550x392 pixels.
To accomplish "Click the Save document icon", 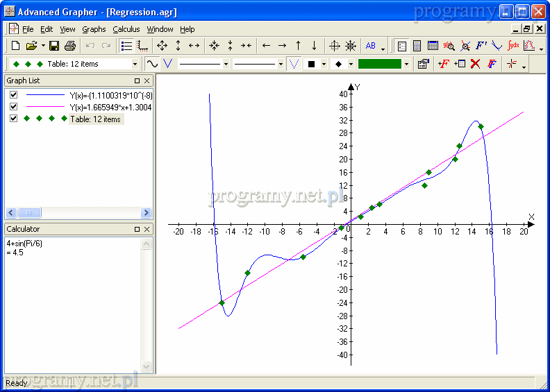I will [53, 46].
